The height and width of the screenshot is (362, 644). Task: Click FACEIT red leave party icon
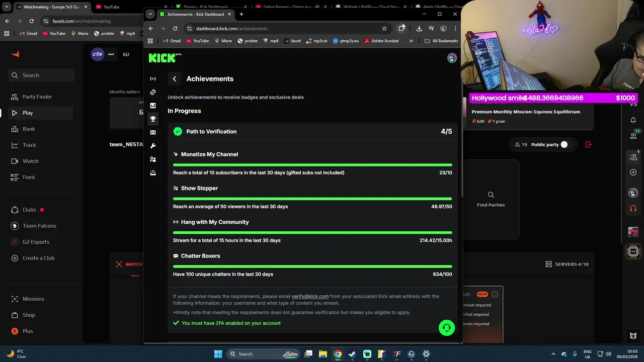coord(589,145)
